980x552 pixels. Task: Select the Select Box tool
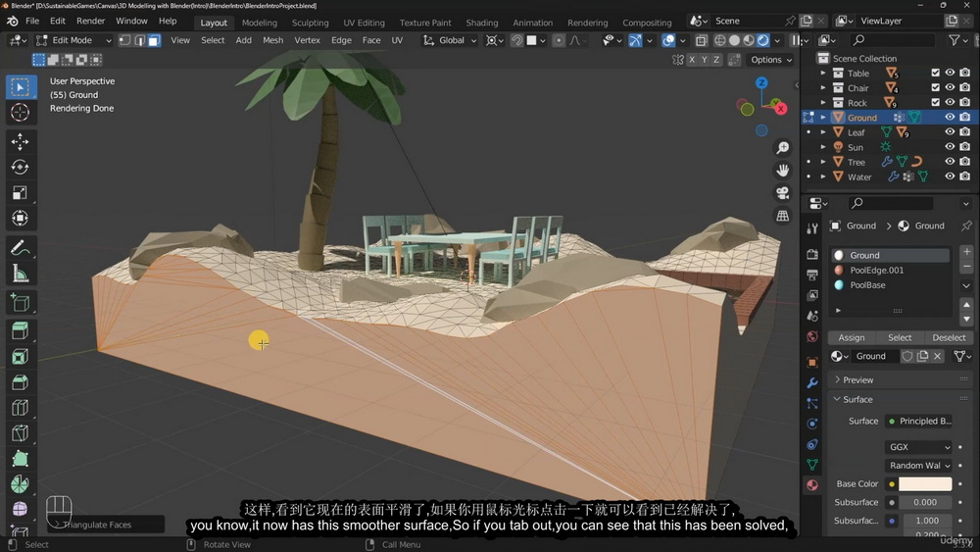point(20,87)
